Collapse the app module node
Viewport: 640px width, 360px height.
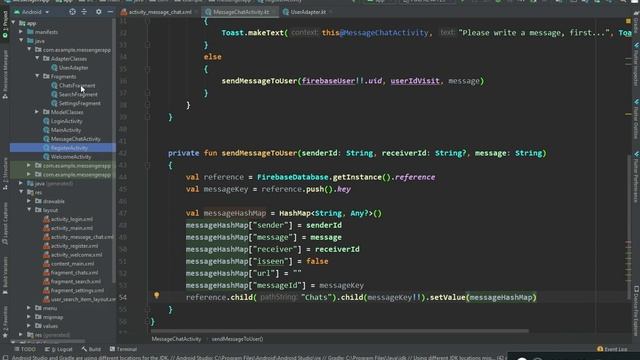tap(14, 23)
